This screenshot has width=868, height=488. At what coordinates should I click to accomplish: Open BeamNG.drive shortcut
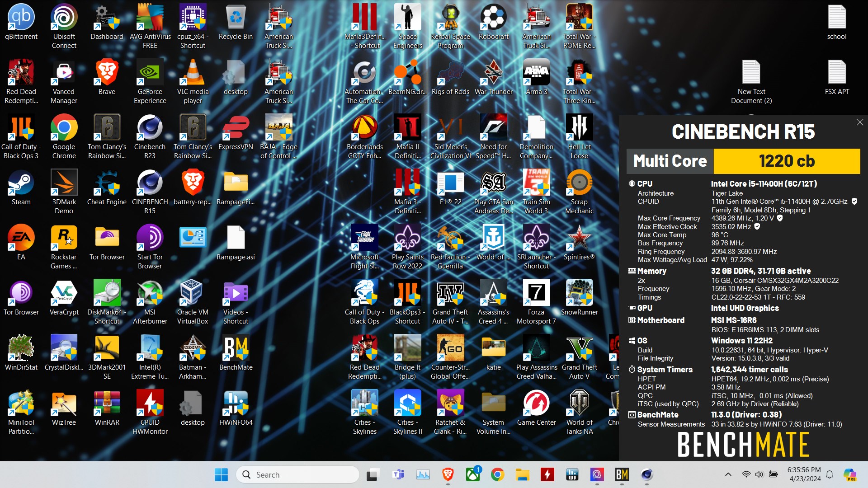click(x=407, y=78)
